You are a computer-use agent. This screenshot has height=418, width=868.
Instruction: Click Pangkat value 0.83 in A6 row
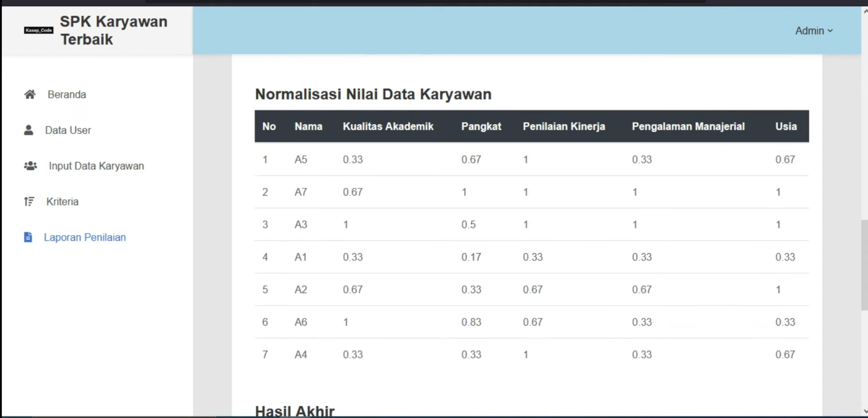tap(471, 322)
